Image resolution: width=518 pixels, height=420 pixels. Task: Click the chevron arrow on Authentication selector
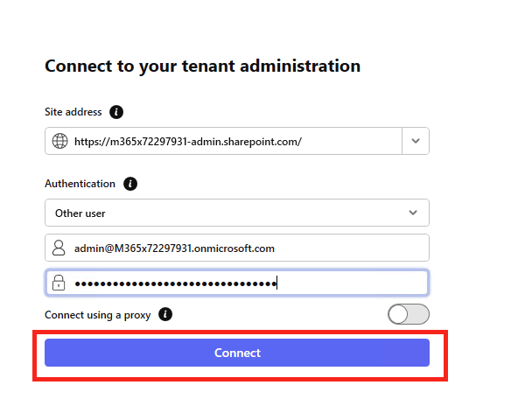413,213
